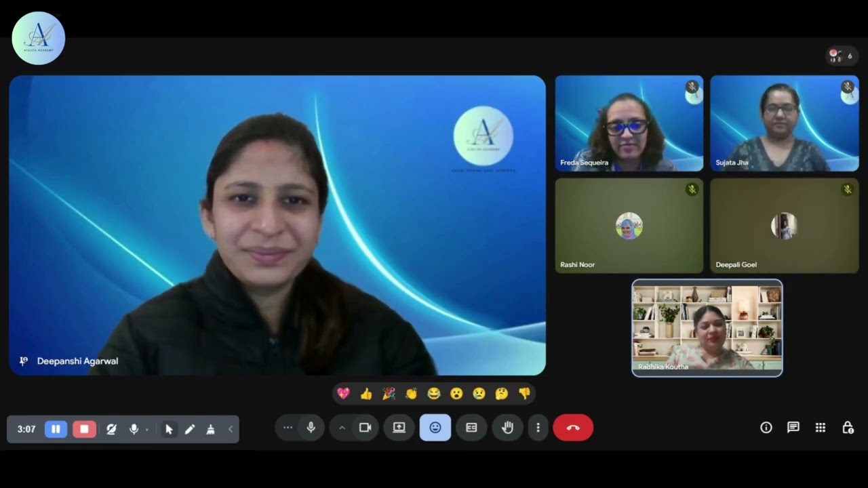The width and height of the screenshot is (868, 488).
Task: Open participants count badge showing 6
Action: (x=842, y=56)
